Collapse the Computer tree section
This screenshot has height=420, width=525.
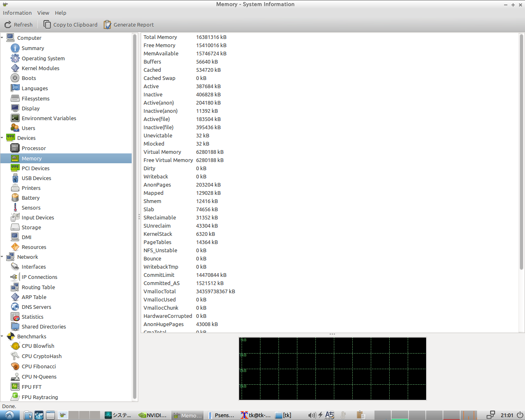[x=2, y=38]
